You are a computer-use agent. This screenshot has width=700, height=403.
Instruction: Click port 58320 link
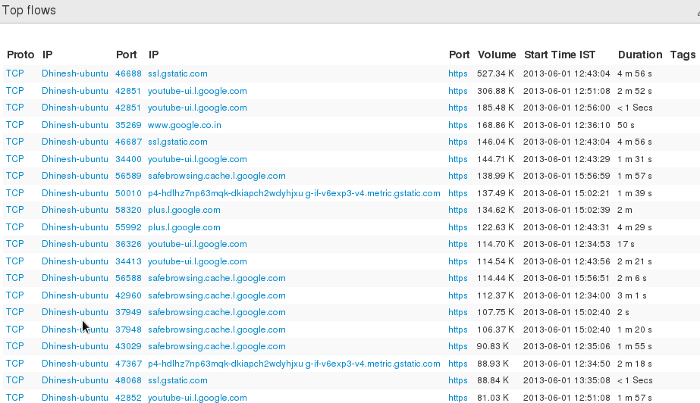pyautogui.click(x=128, y=210)
